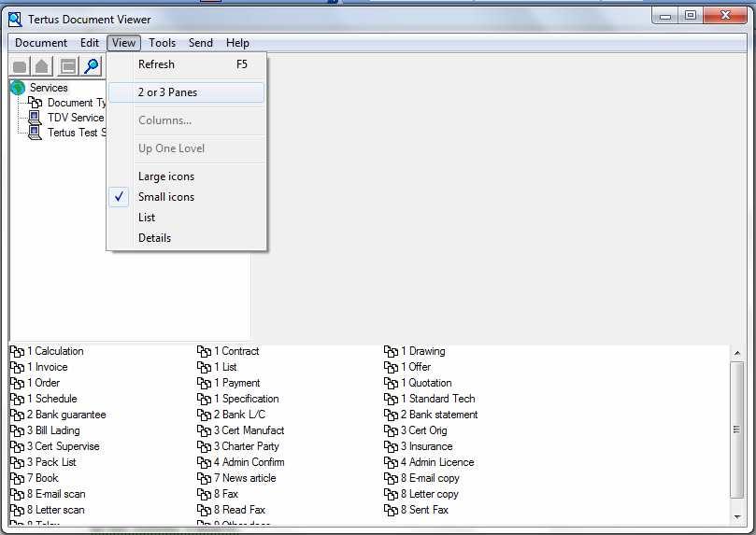Open the Document menu

pyautogui.click(x=41, y=43)
